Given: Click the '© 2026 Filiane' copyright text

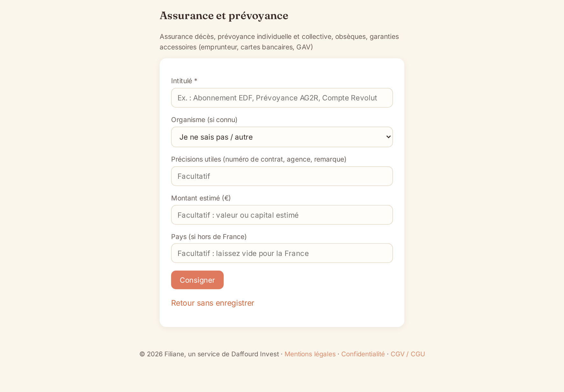Looking at the screenshot, I should click(x=162, y=354).
